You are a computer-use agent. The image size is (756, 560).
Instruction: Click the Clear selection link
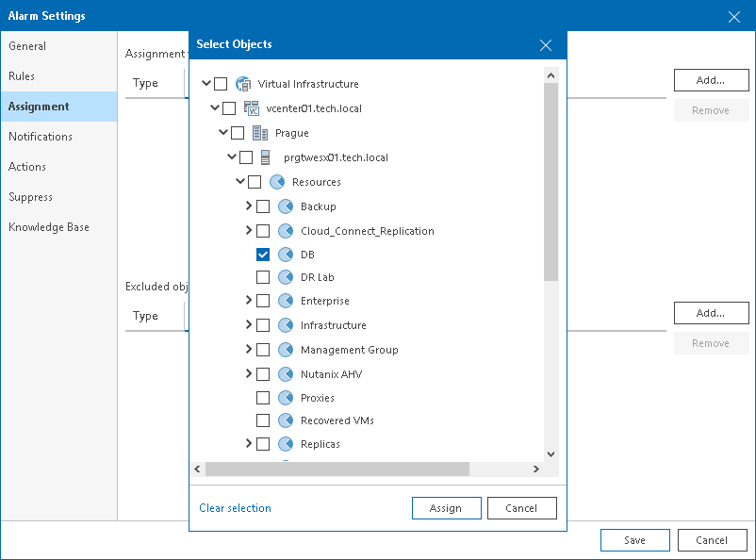pyautogui.click(x=235, y=508)
